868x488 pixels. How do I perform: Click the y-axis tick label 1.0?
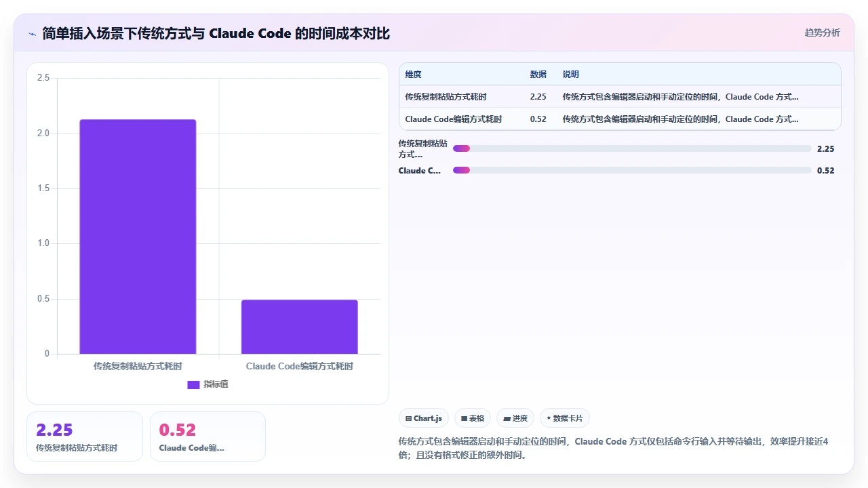[x=43, y=243]
